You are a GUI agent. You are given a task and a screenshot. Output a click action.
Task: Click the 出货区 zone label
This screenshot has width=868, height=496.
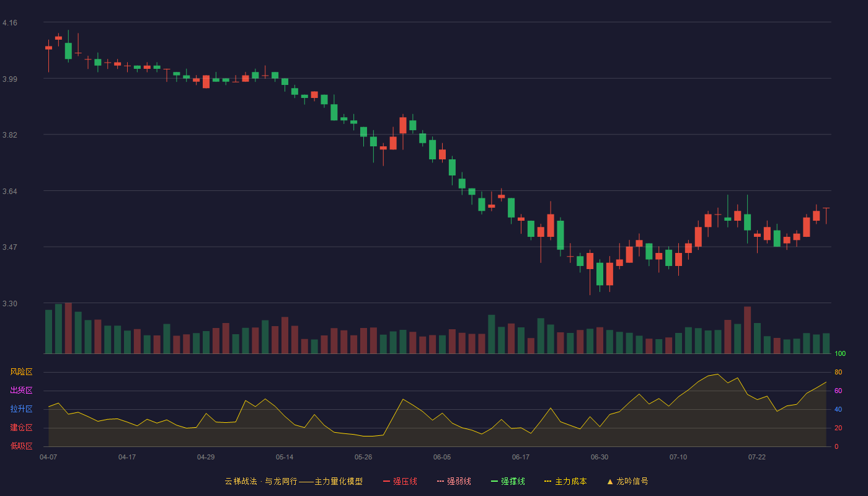[x=21, y=391]
